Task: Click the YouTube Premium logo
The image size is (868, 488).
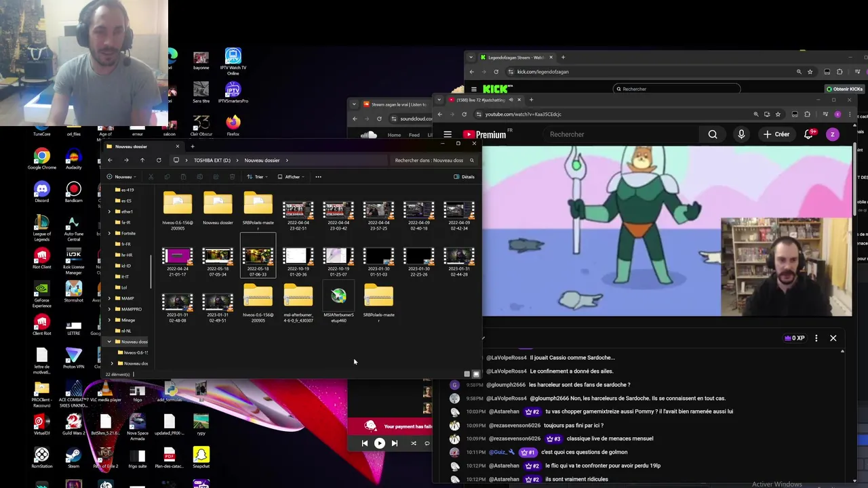Action: (485, 134)
